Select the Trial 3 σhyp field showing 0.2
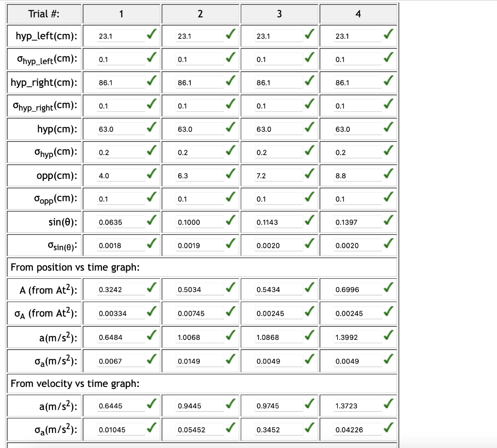 click(279, 152)
